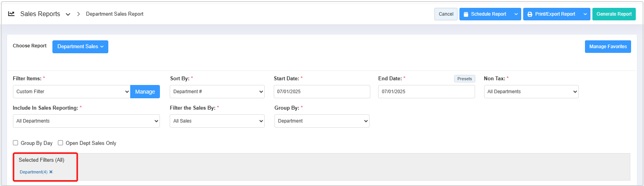
Task: Expand the Non Tax dropdown
Action: tap(531, 92)
